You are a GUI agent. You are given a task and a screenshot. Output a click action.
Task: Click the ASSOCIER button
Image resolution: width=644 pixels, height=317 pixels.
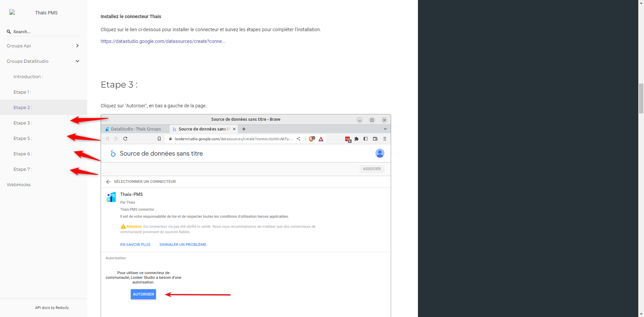372,169
